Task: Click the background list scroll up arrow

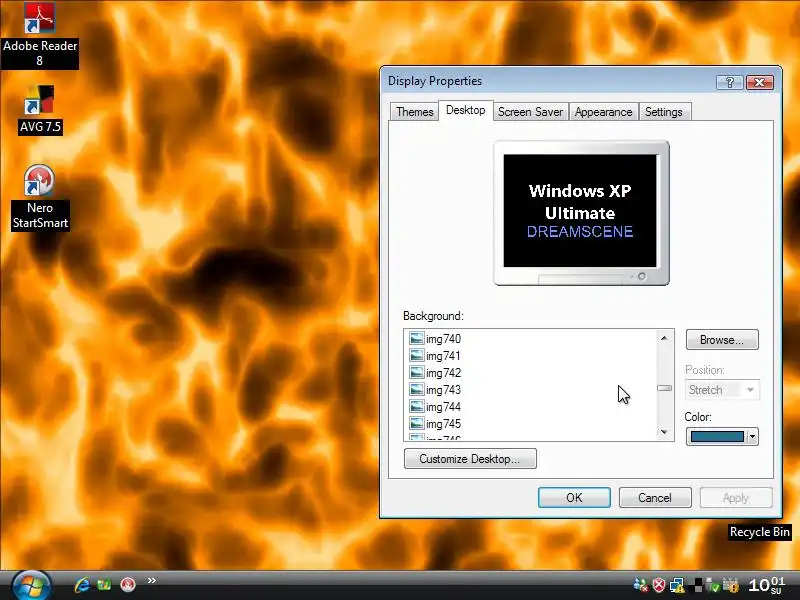Action: (664, 338)
